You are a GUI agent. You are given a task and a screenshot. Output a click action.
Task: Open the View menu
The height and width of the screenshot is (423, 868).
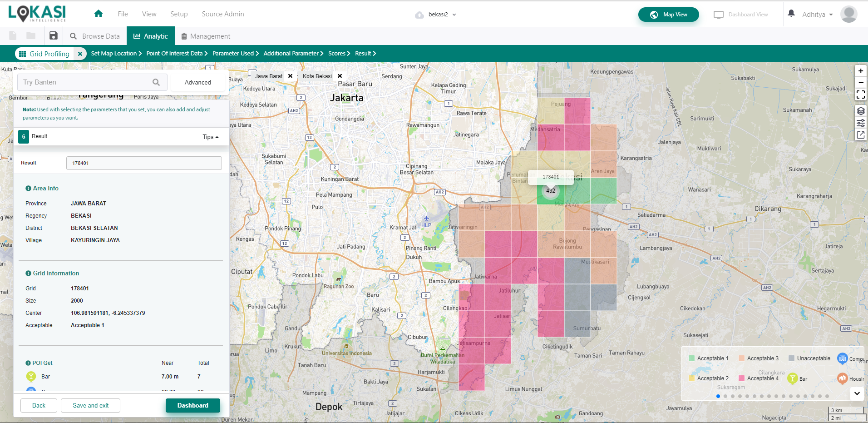149,14
